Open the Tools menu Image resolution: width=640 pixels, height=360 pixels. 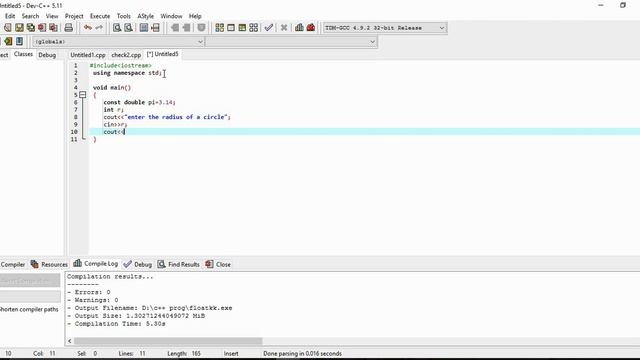124,16
